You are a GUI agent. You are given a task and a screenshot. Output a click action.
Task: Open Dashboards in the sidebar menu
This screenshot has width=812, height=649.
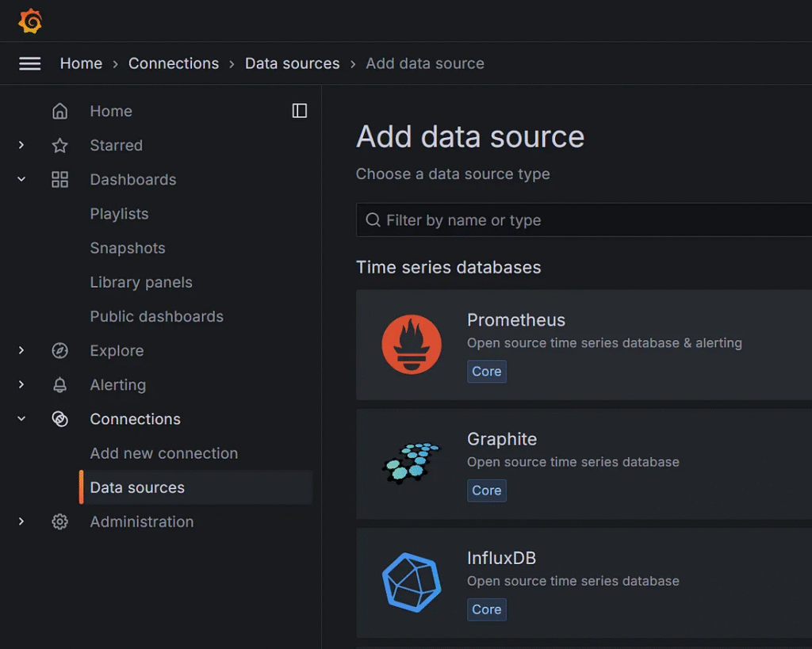(x=133, y=180)
